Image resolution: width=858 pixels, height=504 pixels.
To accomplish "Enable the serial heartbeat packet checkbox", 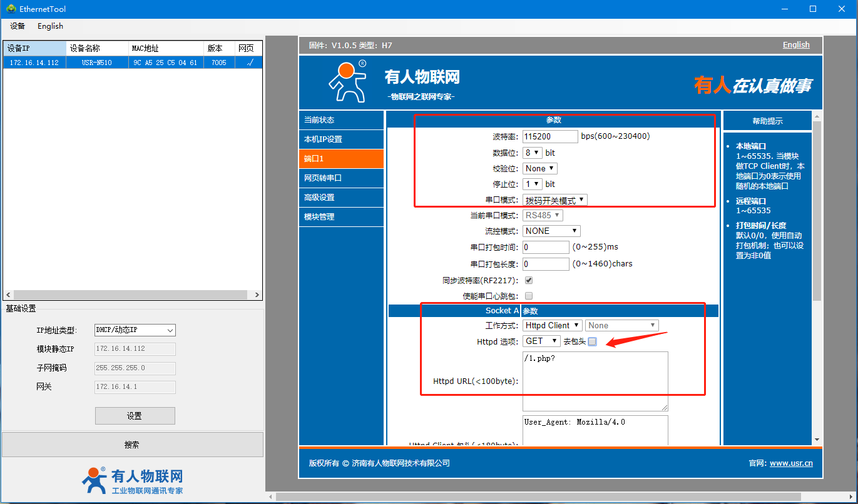I will pyautogui.click(x=529, y=296).
